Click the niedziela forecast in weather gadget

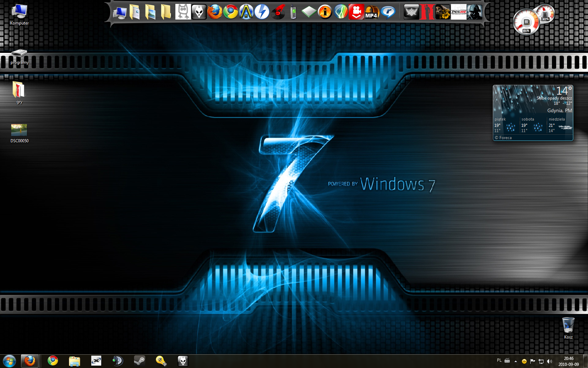click(x=560, y=125)
